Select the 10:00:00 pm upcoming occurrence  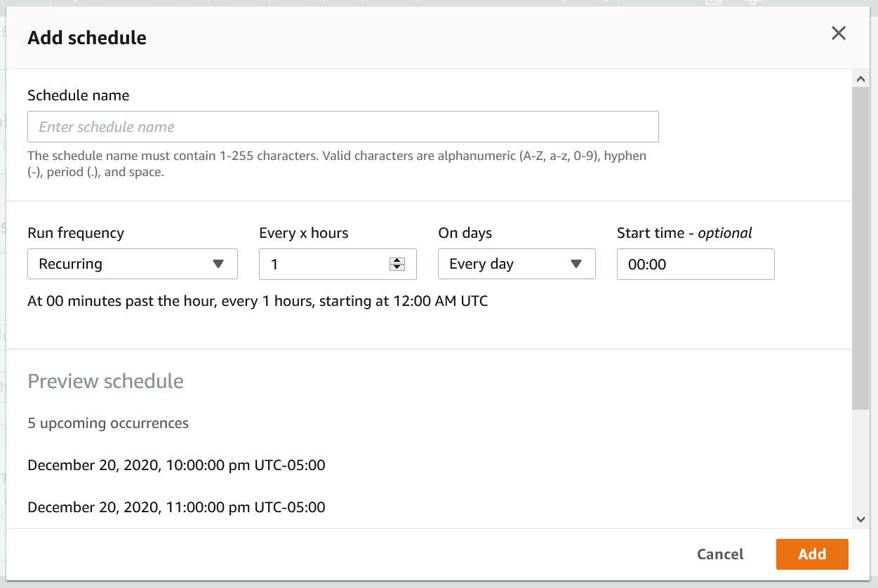point(176,465)
